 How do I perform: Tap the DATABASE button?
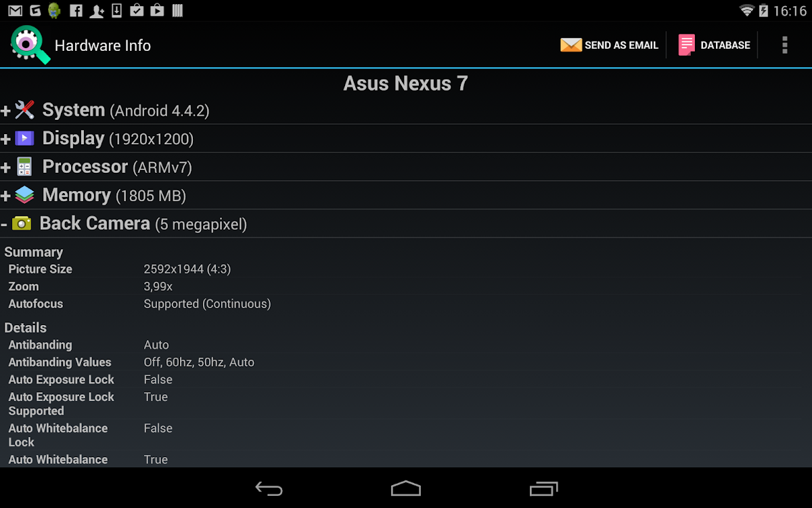pos(714,45)
